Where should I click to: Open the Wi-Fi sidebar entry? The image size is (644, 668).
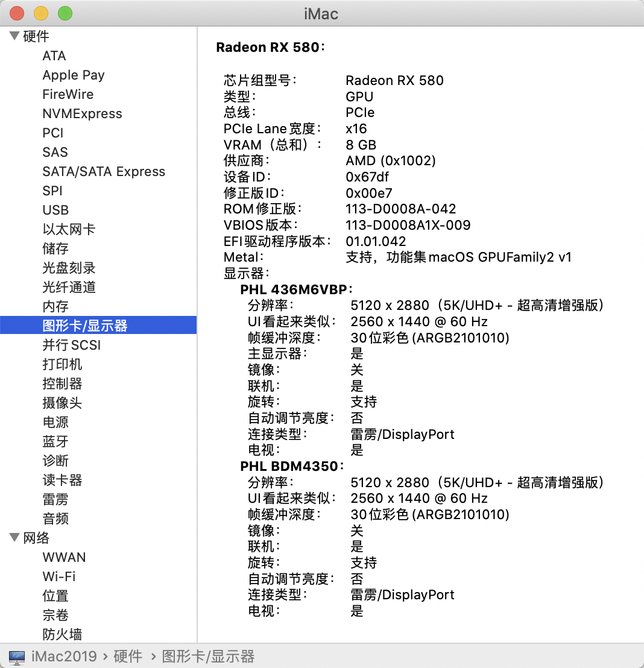click(59, 576)
